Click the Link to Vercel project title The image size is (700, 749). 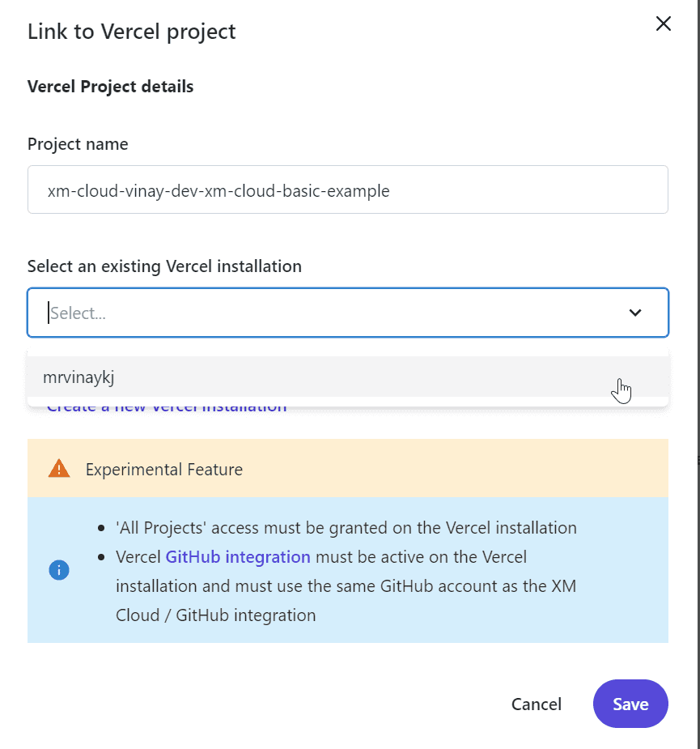[131, 32]
